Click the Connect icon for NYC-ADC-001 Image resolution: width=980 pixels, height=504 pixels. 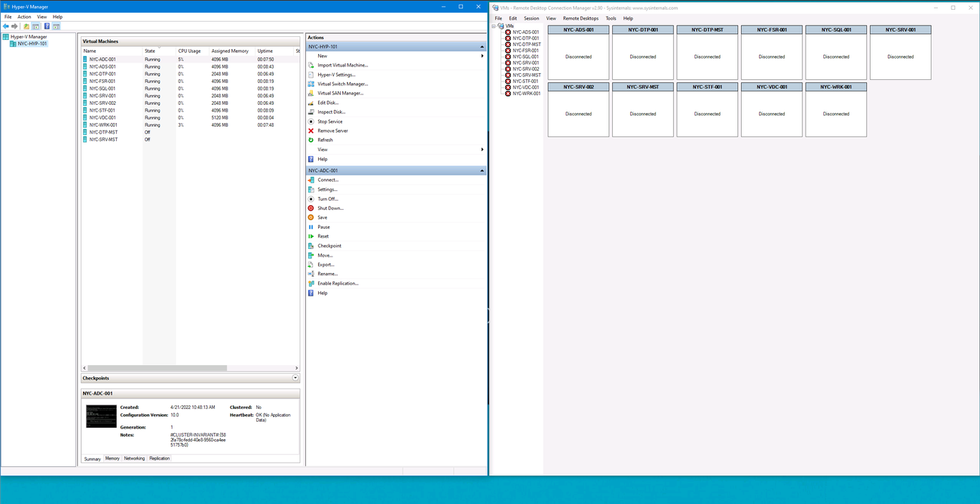[311, 180]
